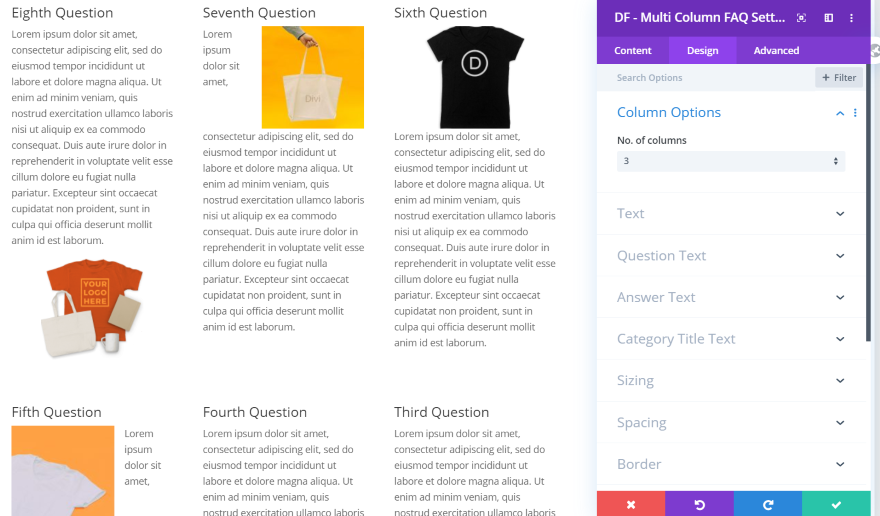Open Column Options three-dot menu
Screen dimensions: 880x516
(x=855, y=113)
